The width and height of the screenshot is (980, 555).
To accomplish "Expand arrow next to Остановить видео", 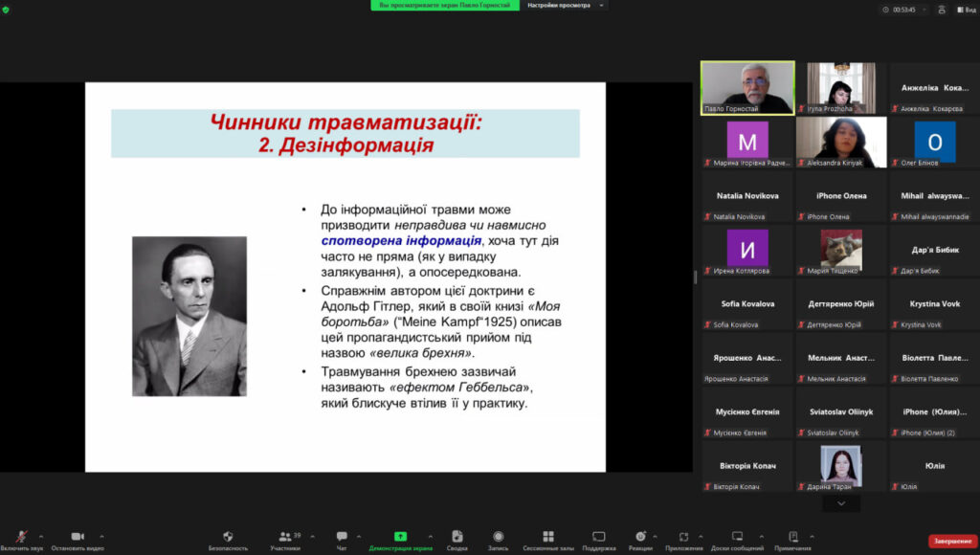I will 101,536.
